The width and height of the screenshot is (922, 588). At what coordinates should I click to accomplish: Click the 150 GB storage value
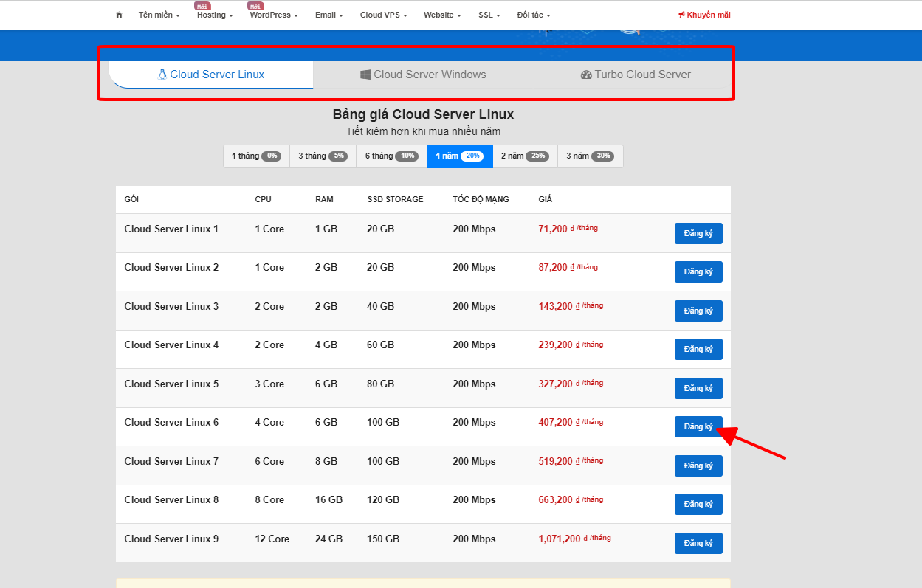[383, 539]
